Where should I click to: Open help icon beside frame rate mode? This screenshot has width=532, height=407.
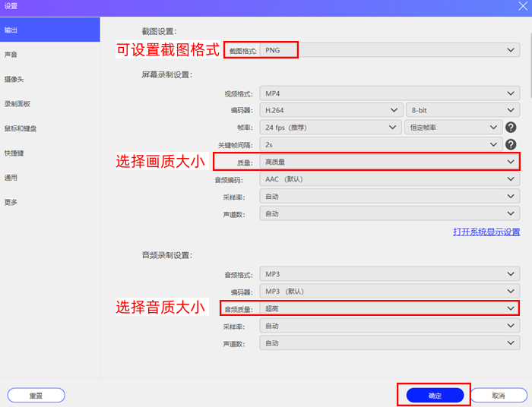pos(511,128)
